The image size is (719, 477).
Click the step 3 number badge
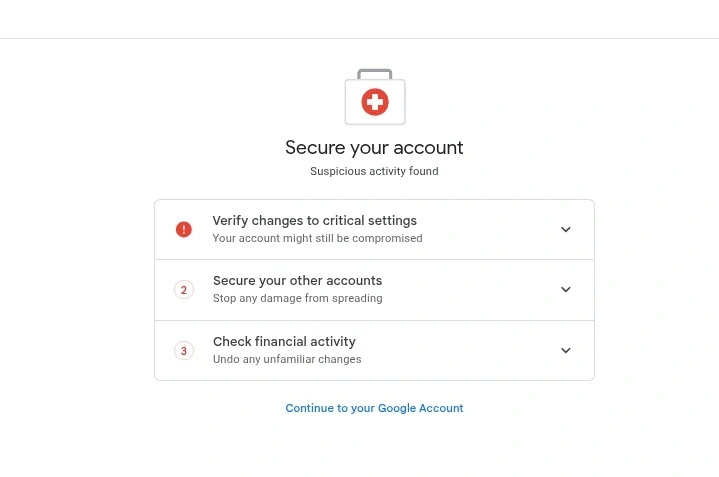[x=184, y=351]
